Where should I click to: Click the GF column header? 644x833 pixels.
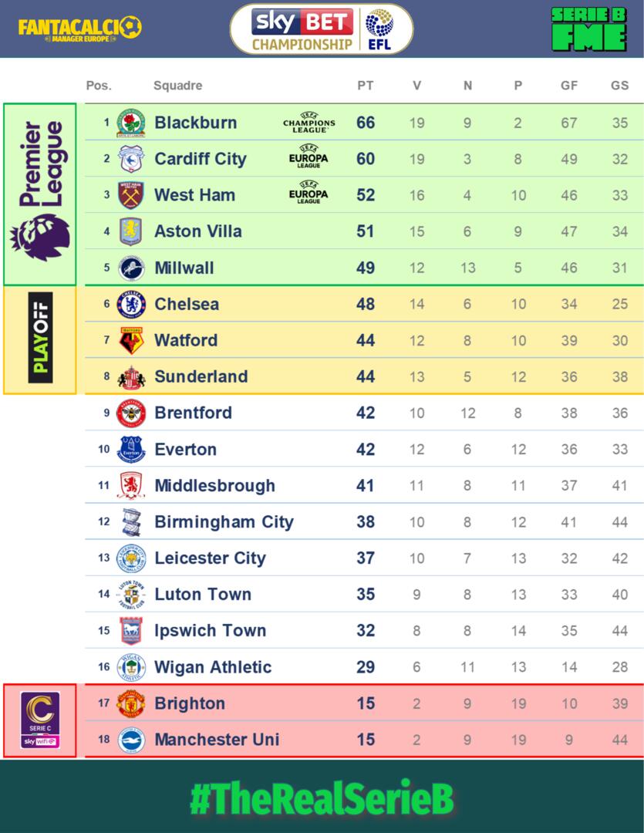click(x=569, y=86)
